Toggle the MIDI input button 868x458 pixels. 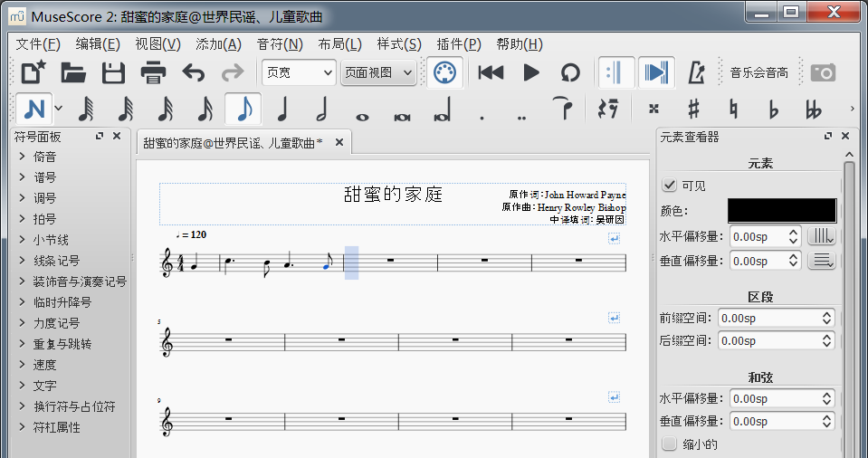[444, 72]
